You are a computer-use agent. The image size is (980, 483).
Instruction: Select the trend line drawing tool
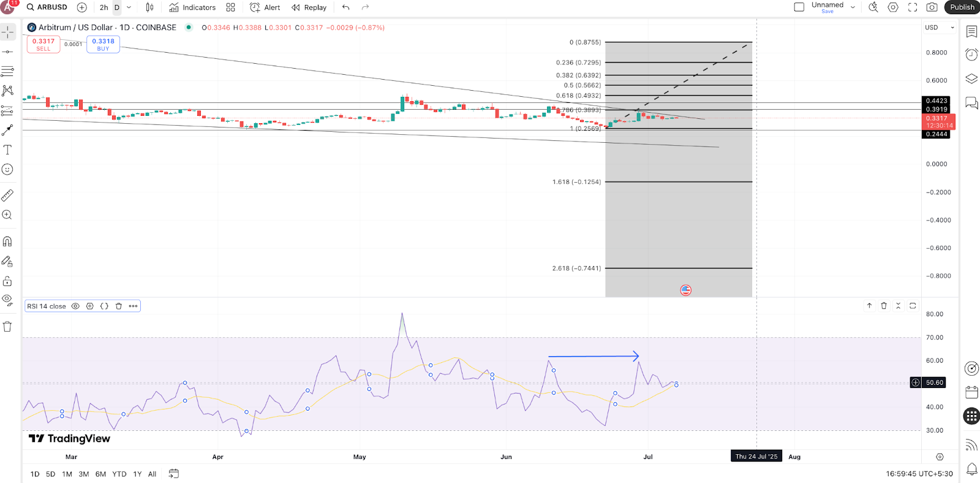(x=7, y=52)
